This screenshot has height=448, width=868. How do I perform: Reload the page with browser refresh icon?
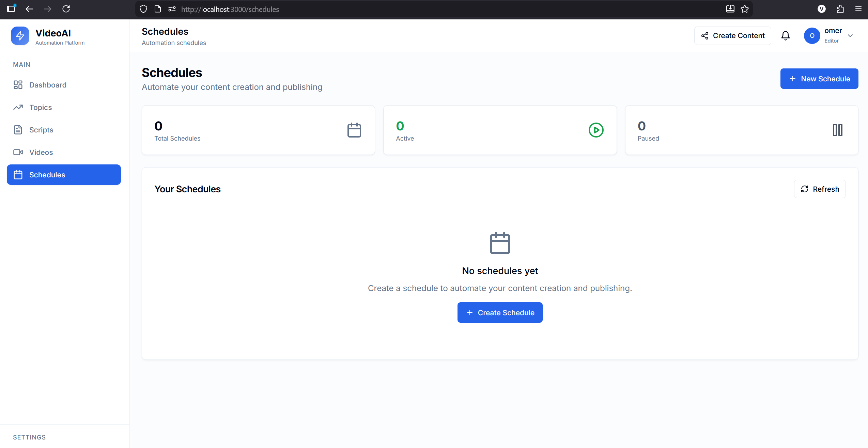(66, 9)
